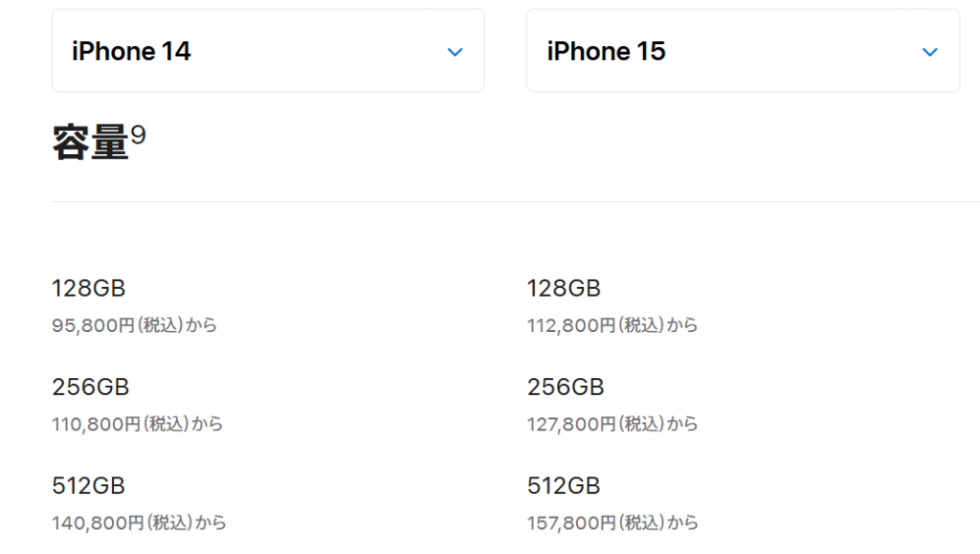Viewport: 980px width, 554px height.
Task: Click the blue chevron beside iPhone 14
Action: (455, 52)
